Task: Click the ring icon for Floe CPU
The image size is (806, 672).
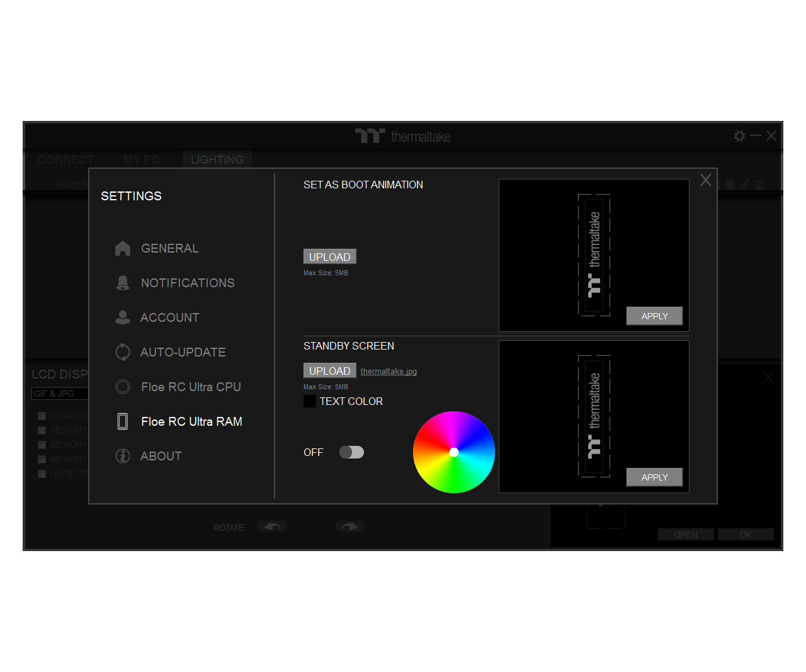Action: pos(123,387)
